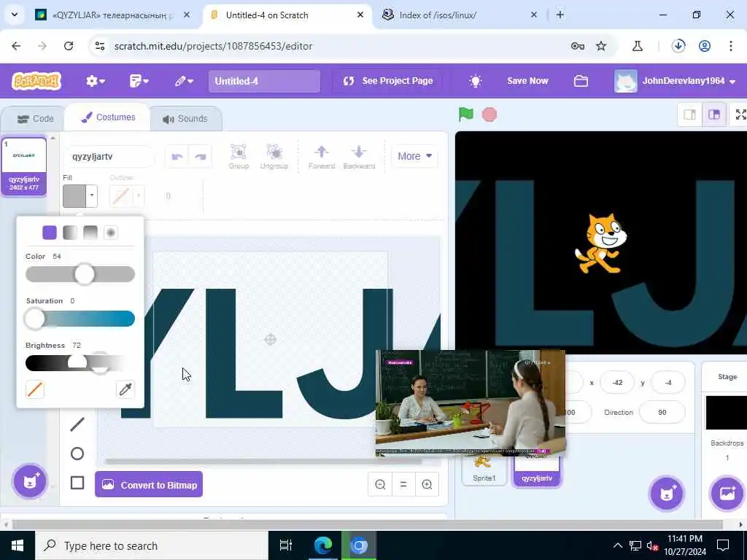The width and height of the screenshot is (747, 560).
Task: Select the Sprite1 sprite
Action: (x=484, y=472)
